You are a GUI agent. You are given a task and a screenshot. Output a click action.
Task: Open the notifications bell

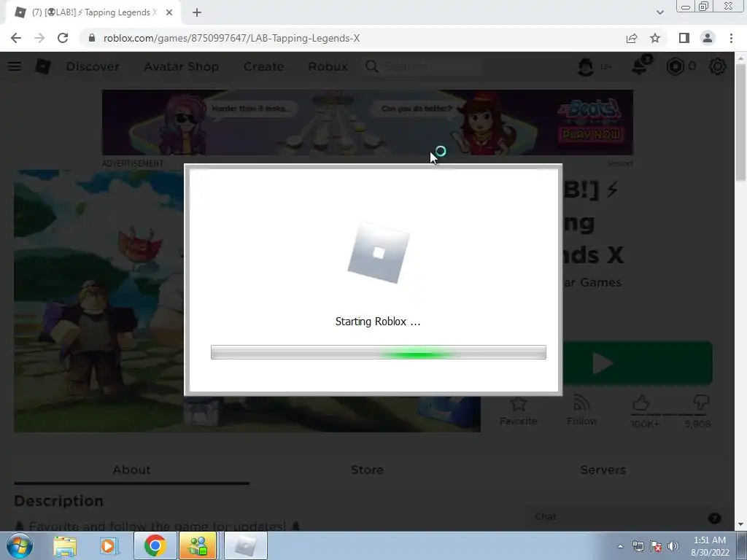pos(640,66)
